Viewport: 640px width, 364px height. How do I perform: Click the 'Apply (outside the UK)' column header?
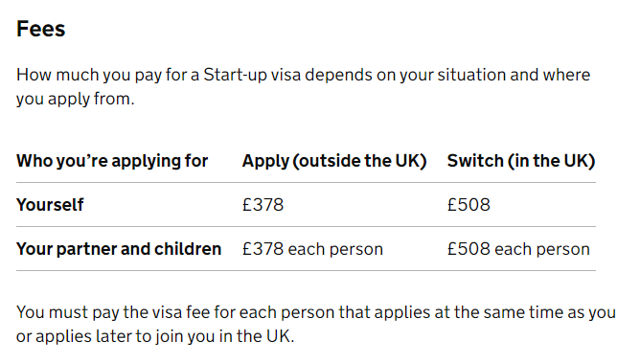pos(334,161)
